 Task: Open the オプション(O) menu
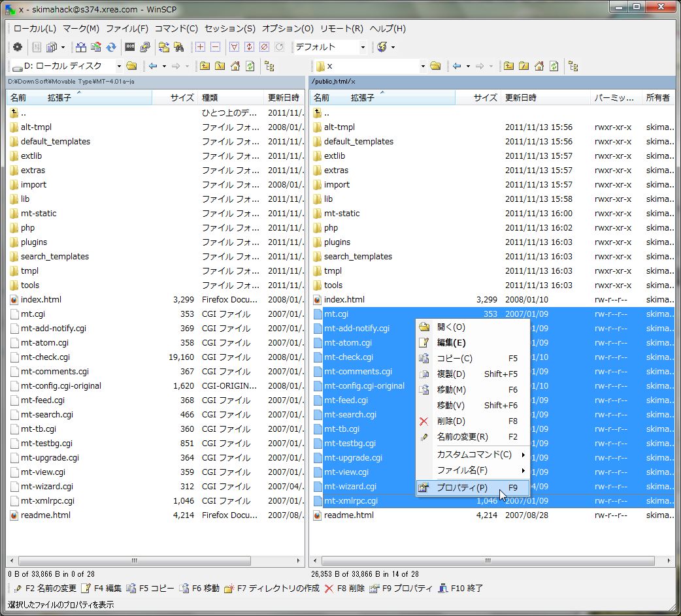[288, 29]
